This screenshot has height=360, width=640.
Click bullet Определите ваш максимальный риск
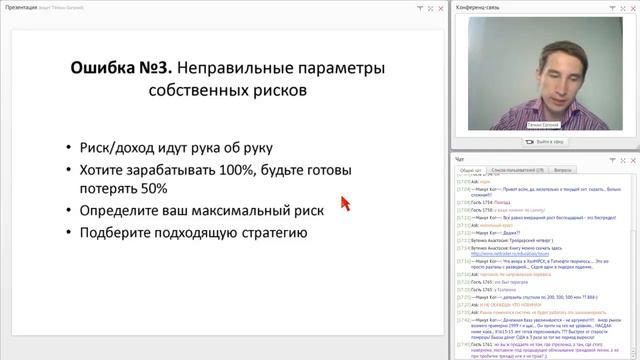pos(202,211)
